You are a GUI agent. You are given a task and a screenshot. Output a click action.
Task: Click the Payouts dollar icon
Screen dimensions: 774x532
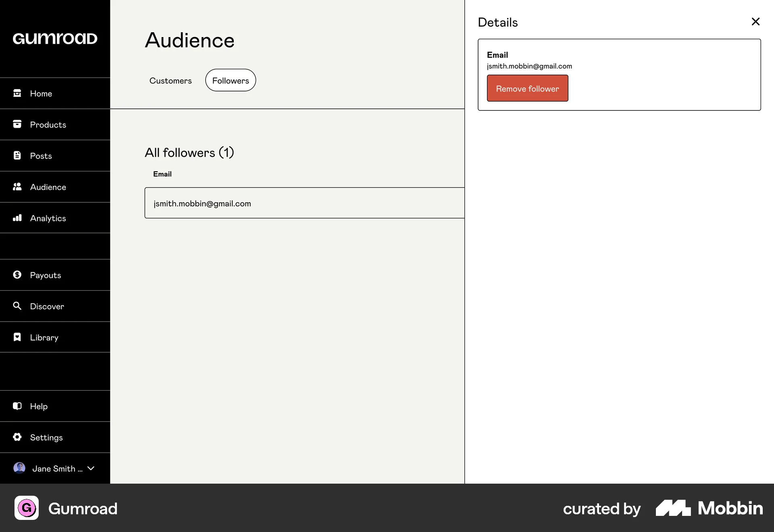17,275
